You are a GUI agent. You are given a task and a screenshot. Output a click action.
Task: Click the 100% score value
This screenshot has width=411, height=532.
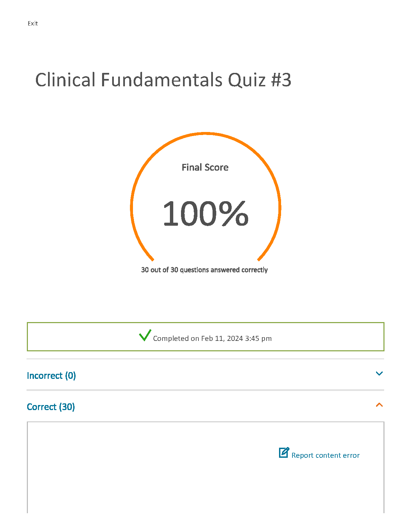[205, 213]
